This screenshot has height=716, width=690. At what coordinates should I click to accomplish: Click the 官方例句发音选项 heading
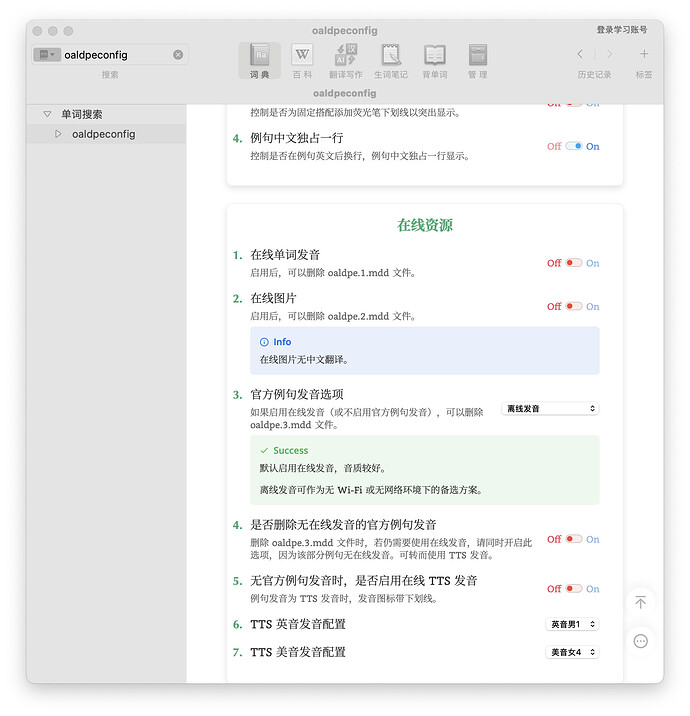[297, 394]
